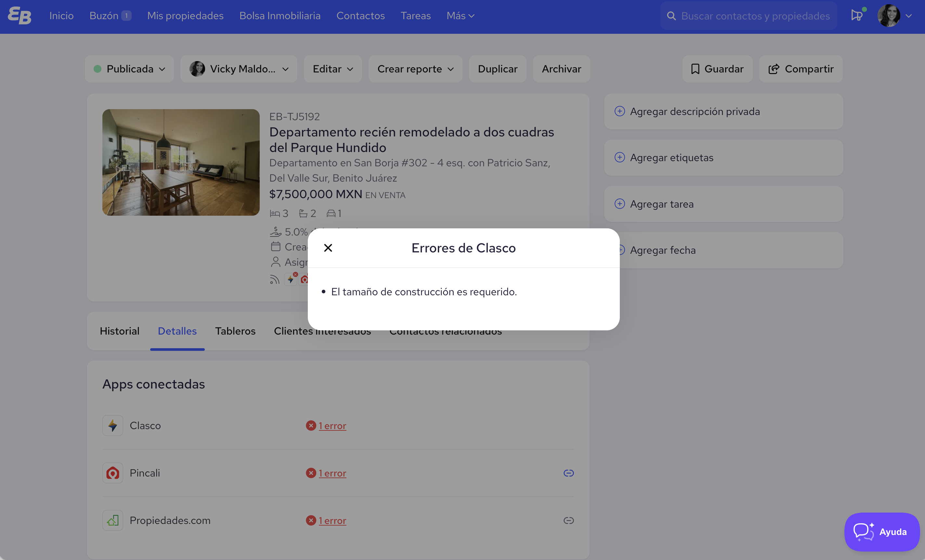Open the announcements megaphone icon
This screenshot has width=925, height=560.
(x=856, y=16)
